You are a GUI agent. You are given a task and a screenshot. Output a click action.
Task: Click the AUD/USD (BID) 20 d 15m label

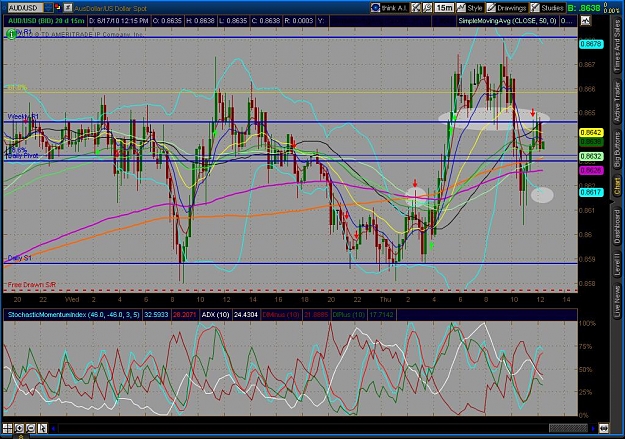click(46, 21)
